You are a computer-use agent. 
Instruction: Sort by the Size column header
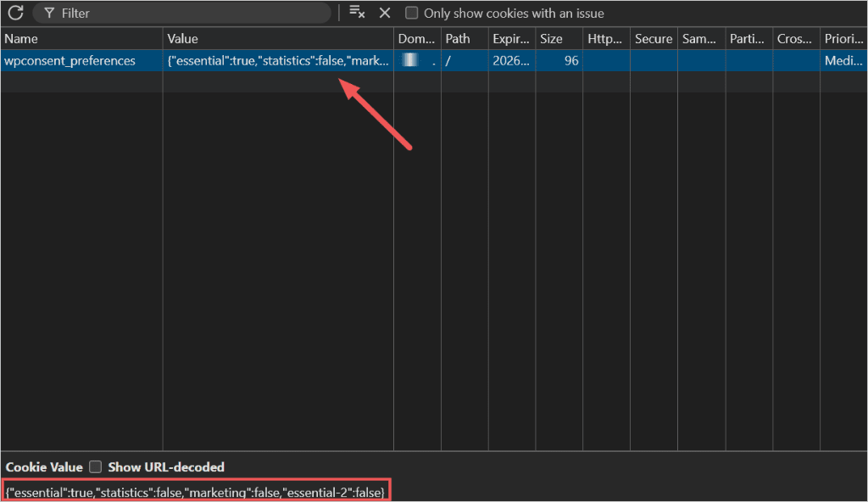559,39
